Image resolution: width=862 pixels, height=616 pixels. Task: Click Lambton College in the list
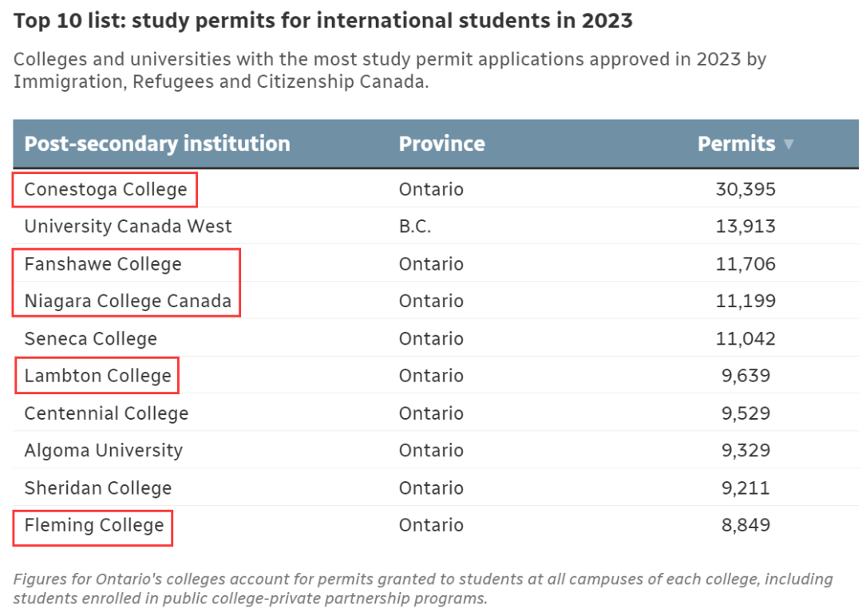coord(98,376)
